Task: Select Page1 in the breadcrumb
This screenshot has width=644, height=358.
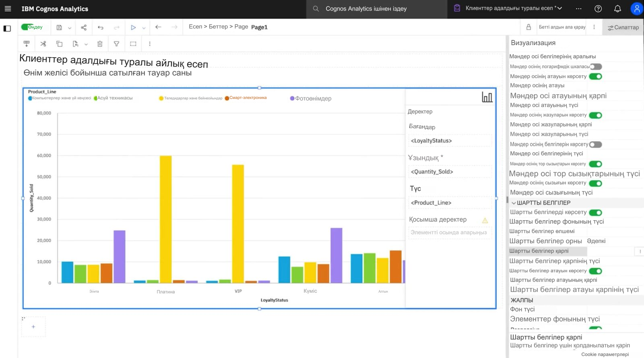Action: click(259, 27)
